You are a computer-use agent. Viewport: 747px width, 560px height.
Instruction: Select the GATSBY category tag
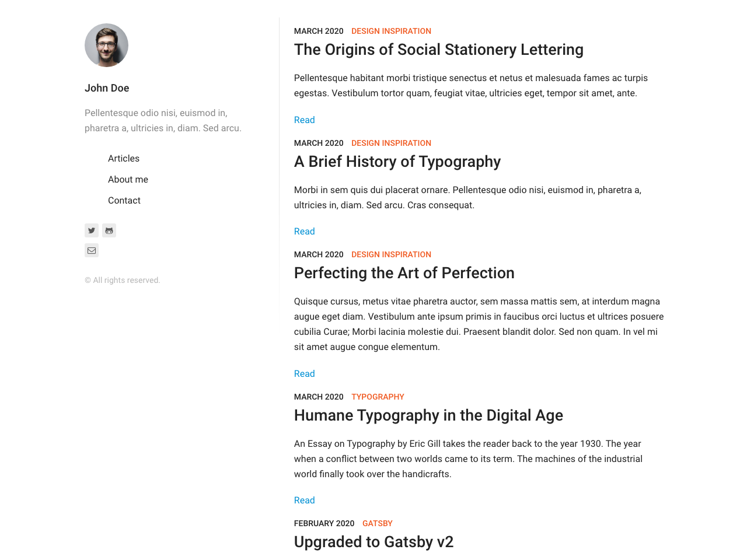(x=377, y=523)
